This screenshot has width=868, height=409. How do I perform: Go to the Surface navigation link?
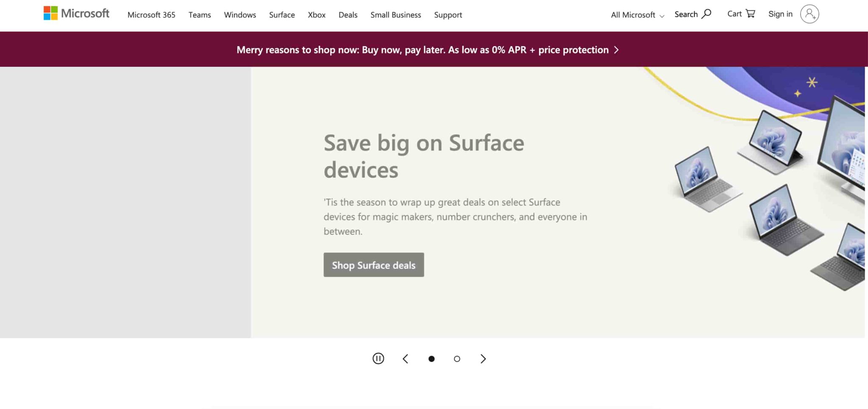point(282,15)
